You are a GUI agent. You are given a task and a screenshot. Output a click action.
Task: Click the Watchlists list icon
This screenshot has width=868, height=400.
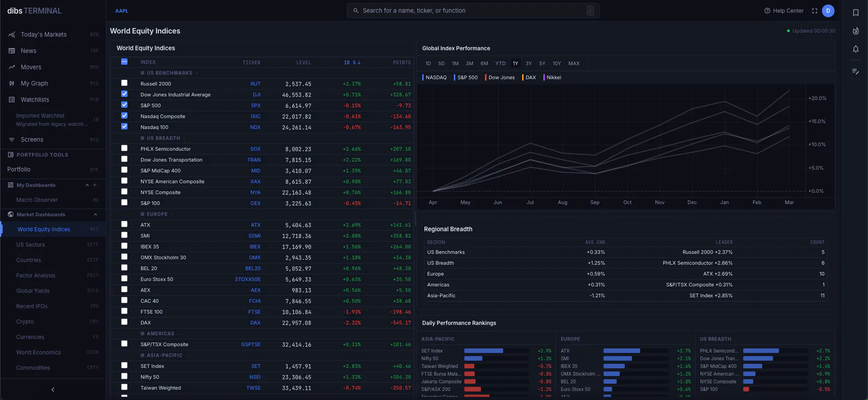tap(12, 100)
